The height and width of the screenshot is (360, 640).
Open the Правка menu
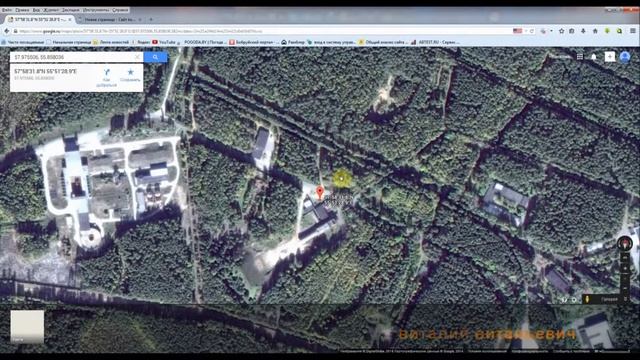[22, 10]
